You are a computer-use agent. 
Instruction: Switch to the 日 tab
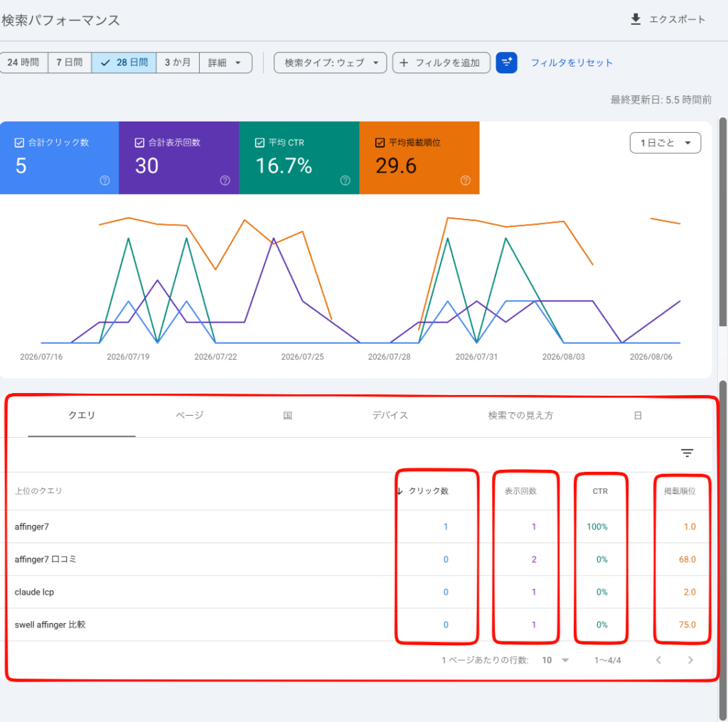(x=638, y=415)
